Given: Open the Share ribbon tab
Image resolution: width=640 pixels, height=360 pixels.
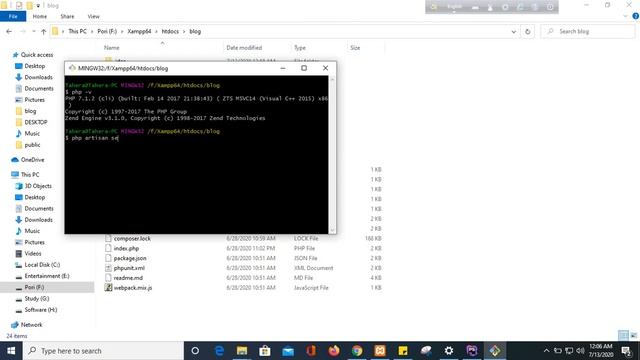Looking at the screenshot, I should [x=67, y=16].
